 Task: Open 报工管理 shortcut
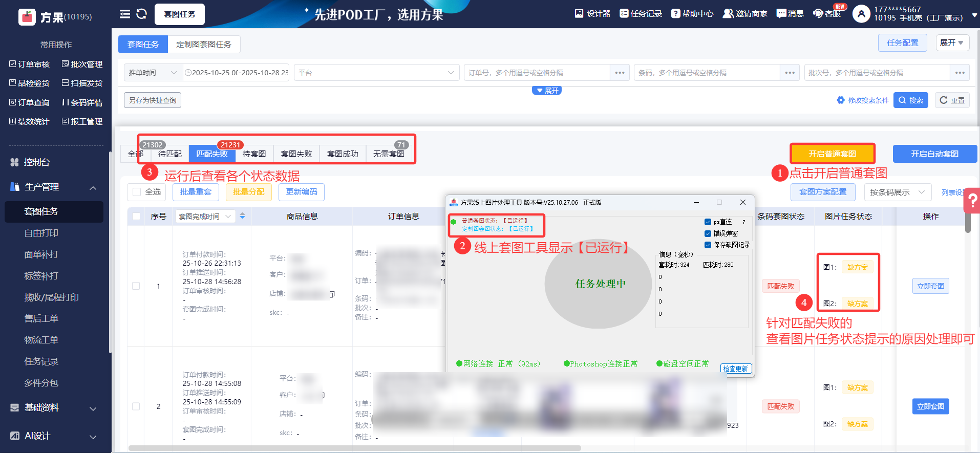(82, 121)
